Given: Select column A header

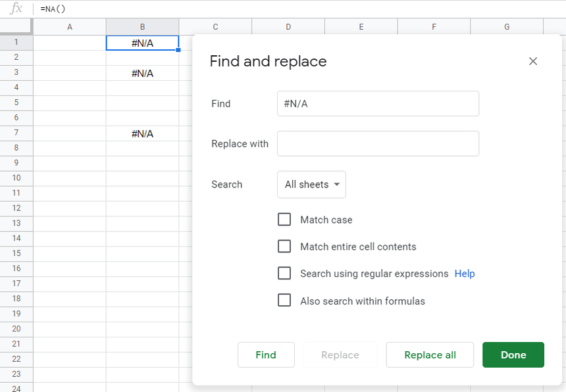Looking at the screenshot, I should [x=69, y=27].
